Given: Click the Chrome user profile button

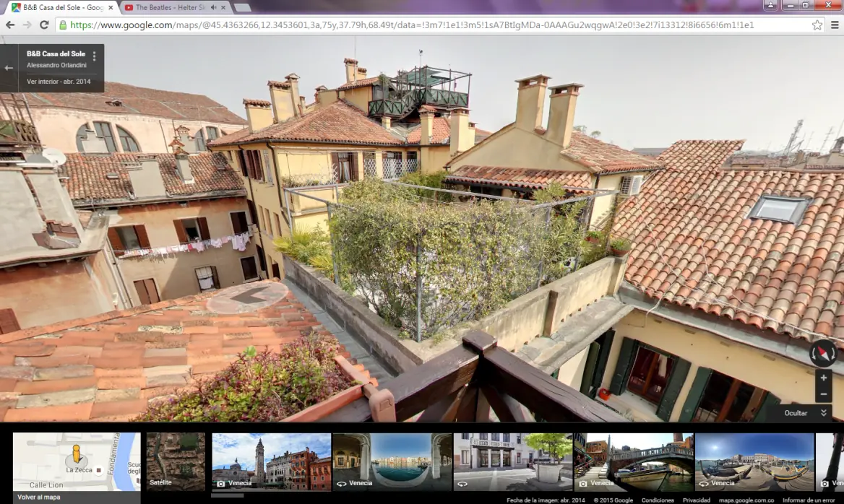Looking at the screenshot, I should (x=770, y=5).
